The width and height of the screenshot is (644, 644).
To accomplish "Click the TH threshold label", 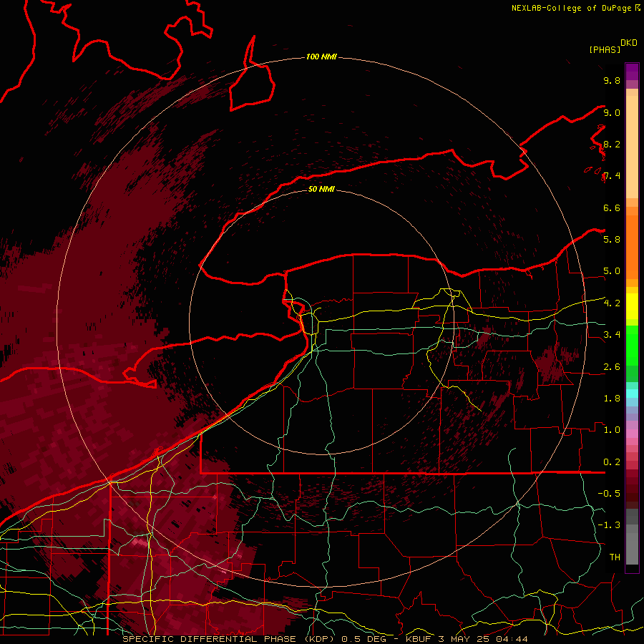I will 615,557.
